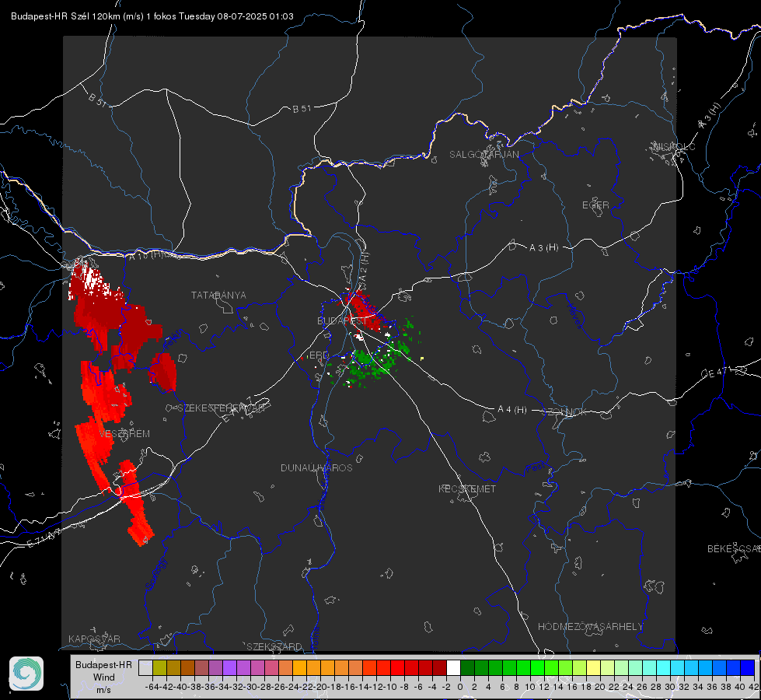
Task: Click the E 71 road label at lower left
Action: pos(44,537)
